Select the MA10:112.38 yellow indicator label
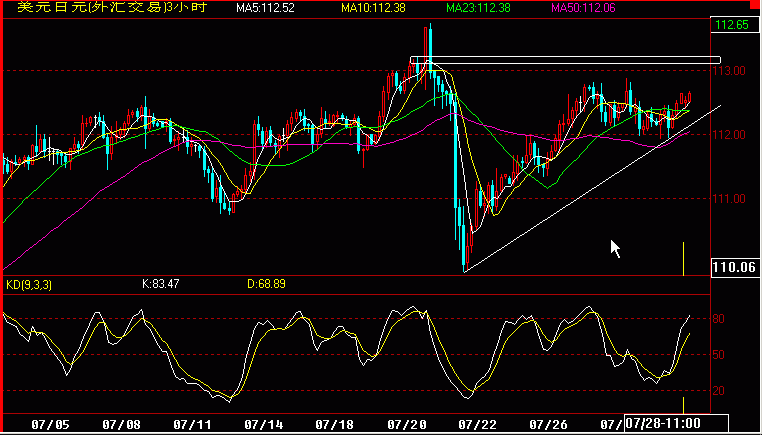This screenshot has width=762, height=435. [373, 8]
